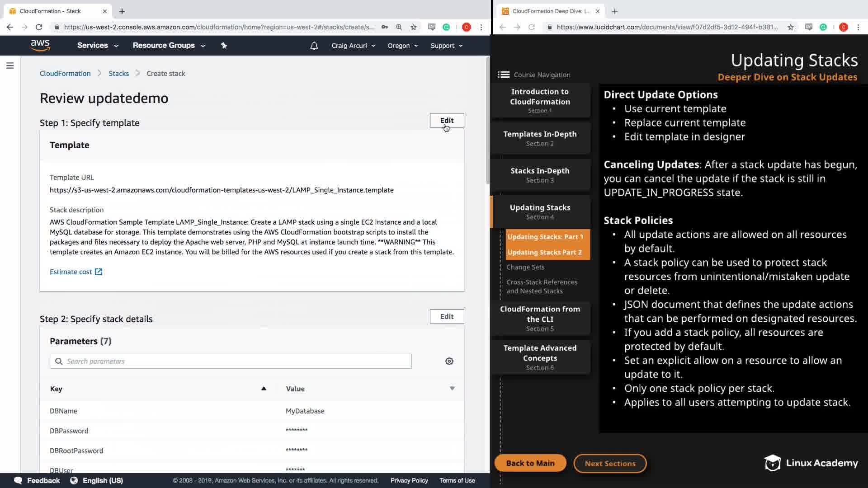
Task: Open the Services dropdown menu
Action: click(x=98, y=46)
